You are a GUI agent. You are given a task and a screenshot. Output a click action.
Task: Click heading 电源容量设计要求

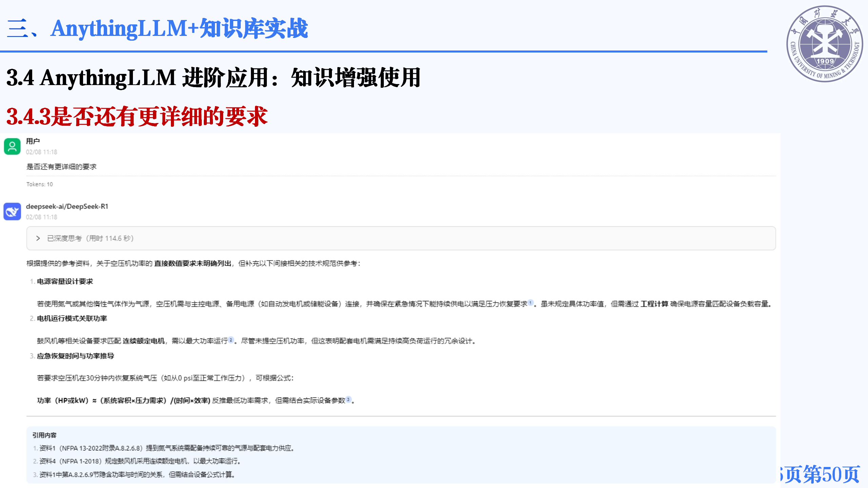point(65,281)
